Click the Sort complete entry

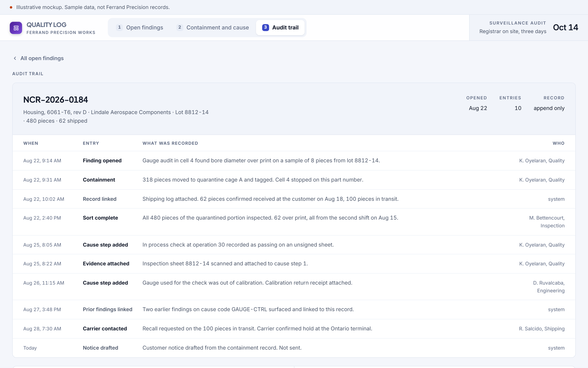coord(100,218)
